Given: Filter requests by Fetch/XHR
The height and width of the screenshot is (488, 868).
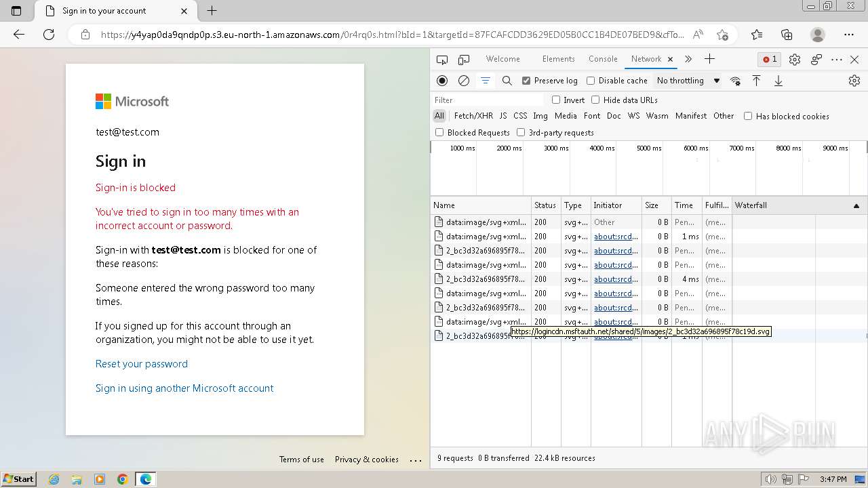Looking at the screenshot, I should 473,116.
